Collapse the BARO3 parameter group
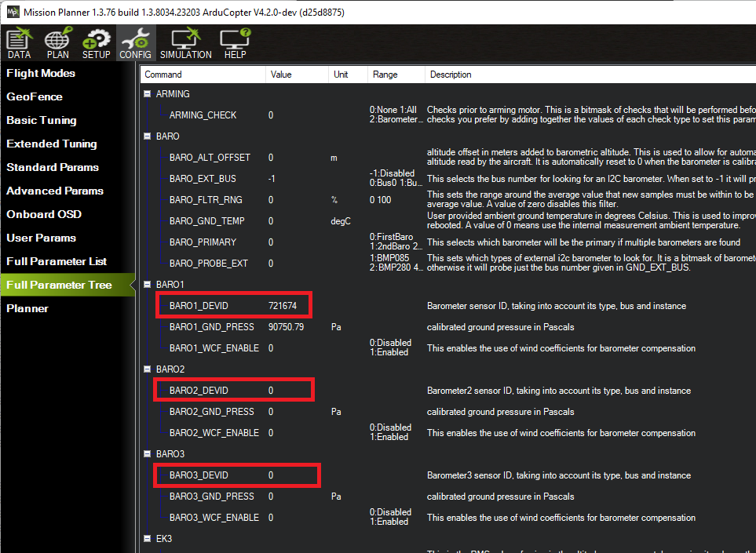This screenshot has width=756, height=553. tap(148, 454)
